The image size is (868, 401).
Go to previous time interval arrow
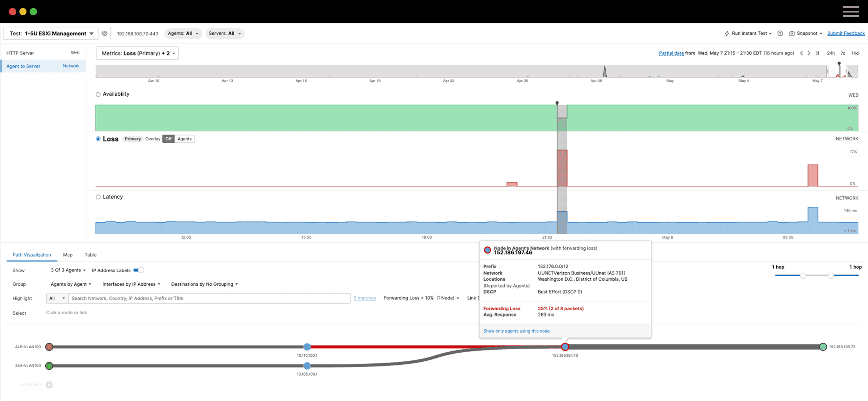coord(801,53)
